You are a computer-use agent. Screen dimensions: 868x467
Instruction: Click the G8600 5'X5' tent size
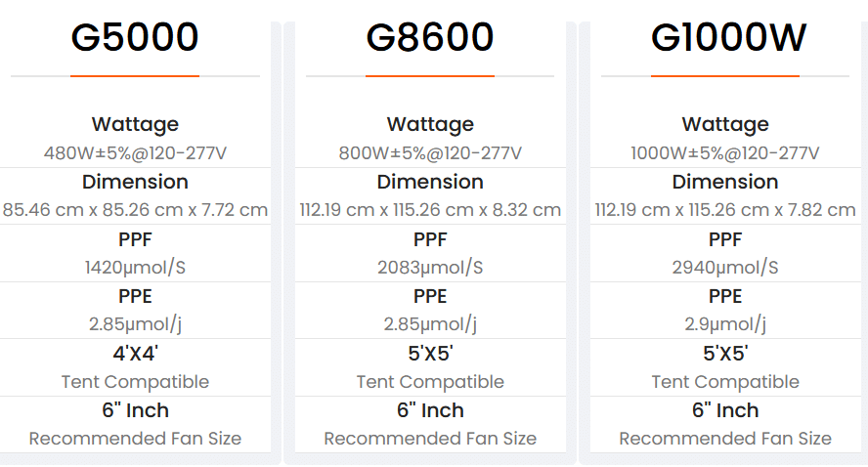[x=430, y=353]
